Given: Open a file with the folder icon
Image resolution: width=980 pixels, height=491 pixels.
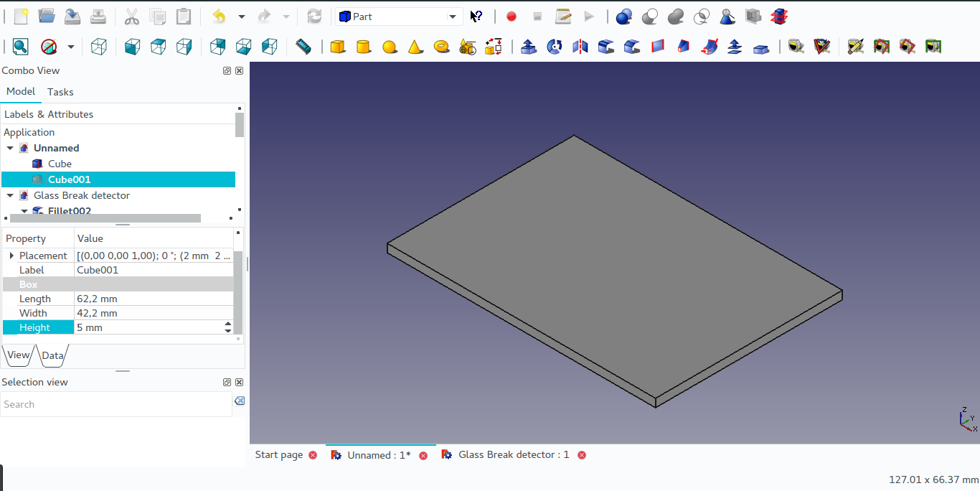Looking at the screenshot, I should tap(47, 17).
